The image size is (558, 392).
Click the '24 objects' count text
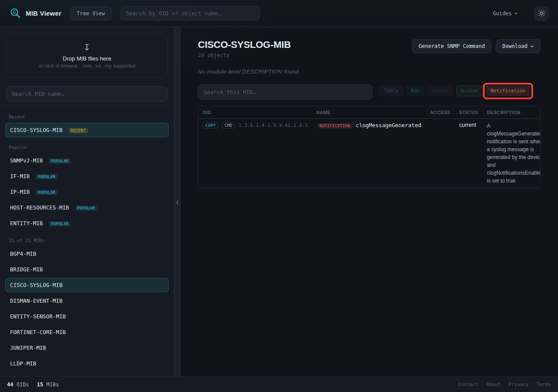click(x=214, y=55)
